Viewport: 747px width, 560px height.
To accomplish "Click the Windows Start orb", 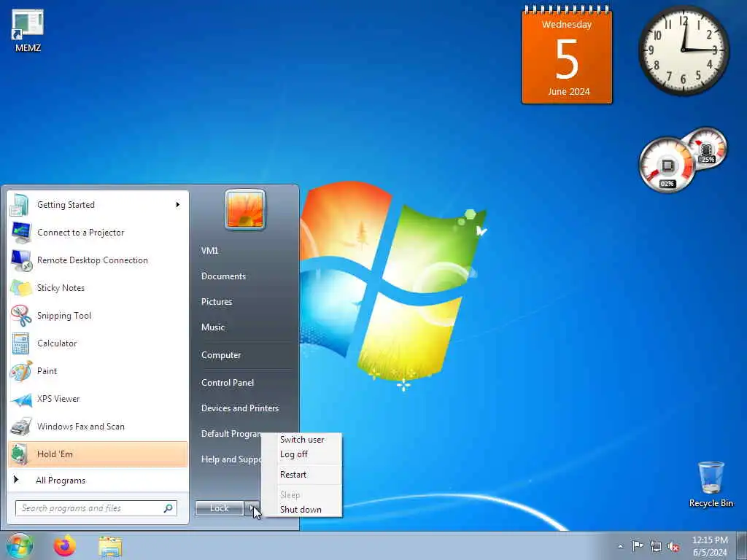I will point(20,545).
